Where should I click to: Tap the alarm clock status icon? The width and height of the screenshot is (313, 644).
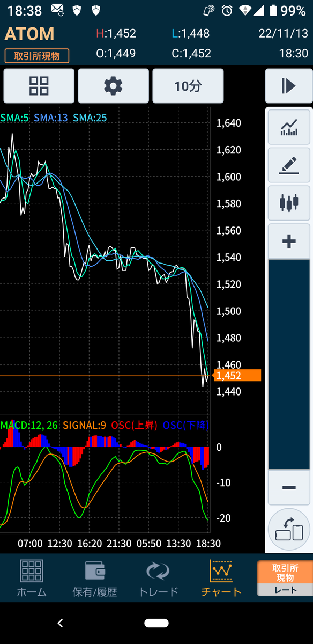(x=228, y=10)
